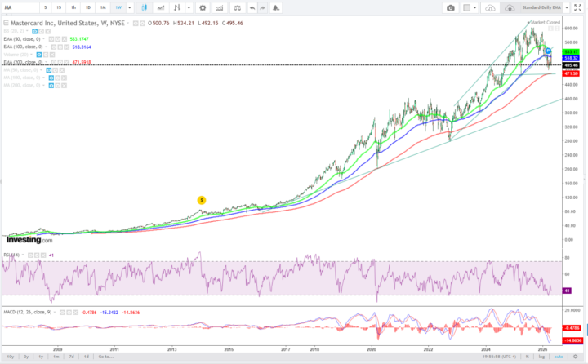This screenshot has width=588, height=364.
Task: Toggle fullscreen mode icon
Action: [x=577, y=7]
